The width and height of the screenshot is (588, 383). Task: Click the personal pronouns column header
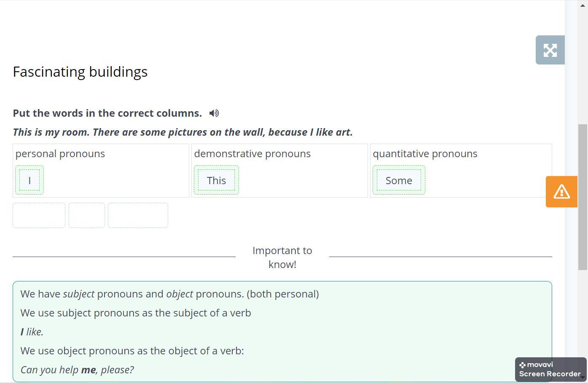[x=60, y=154]
